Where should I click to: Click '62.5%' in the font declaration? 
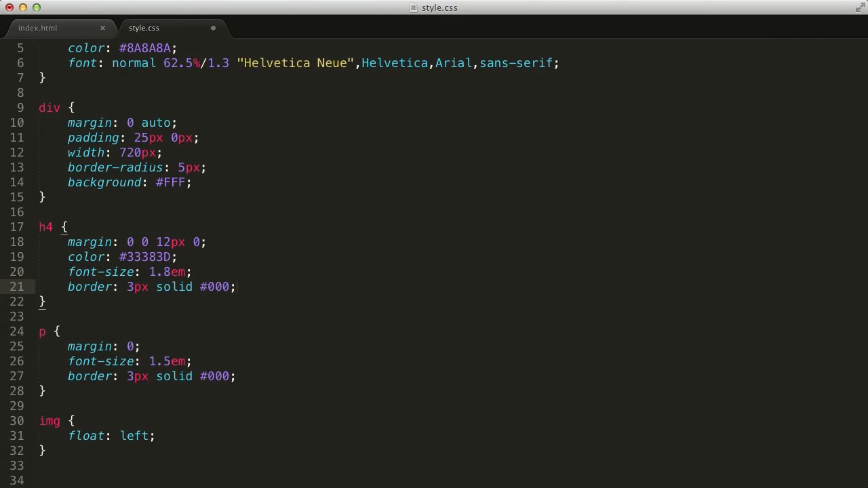click(x=182, y=63)
